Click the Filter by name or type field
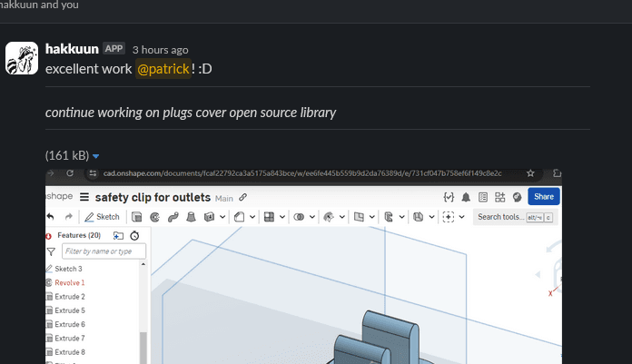The height and width of the screenshot is (364, 632). coord(103,251)
